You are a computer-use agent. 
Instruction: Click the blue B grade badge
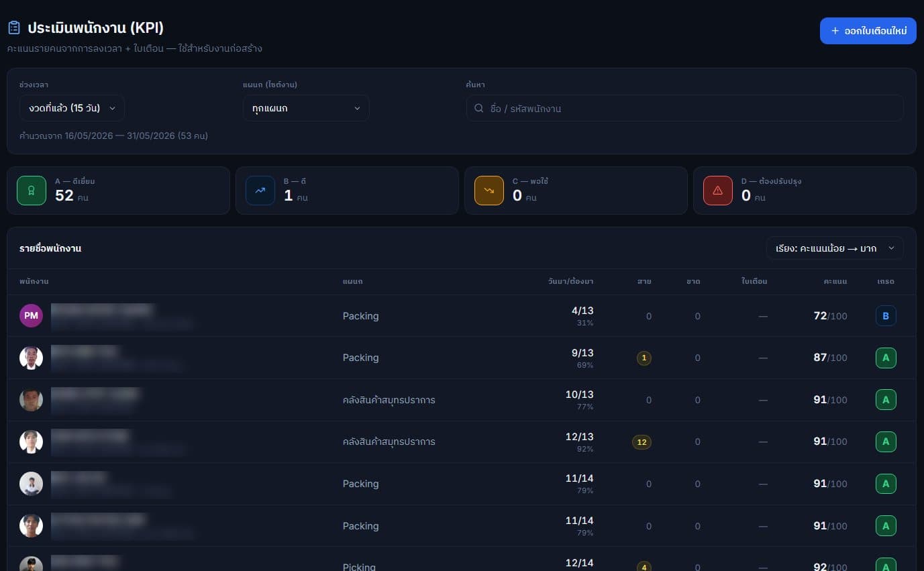pos(886,316)
